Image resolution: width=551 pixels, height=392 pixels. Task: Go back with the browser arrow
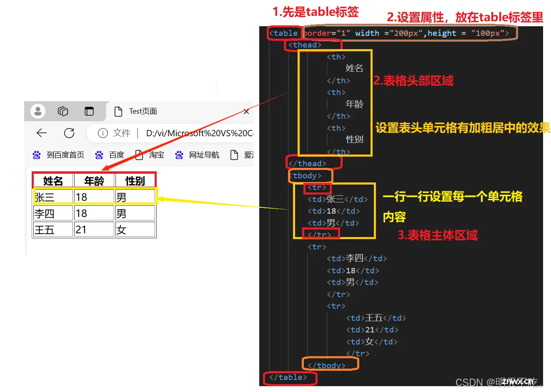click(42, 133)
